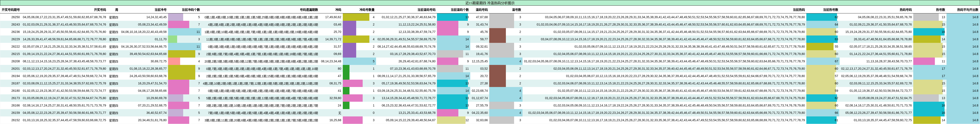Select the 开奖号码期号 column header
Viewport: 980px width, 124px height.
(11, 10)
